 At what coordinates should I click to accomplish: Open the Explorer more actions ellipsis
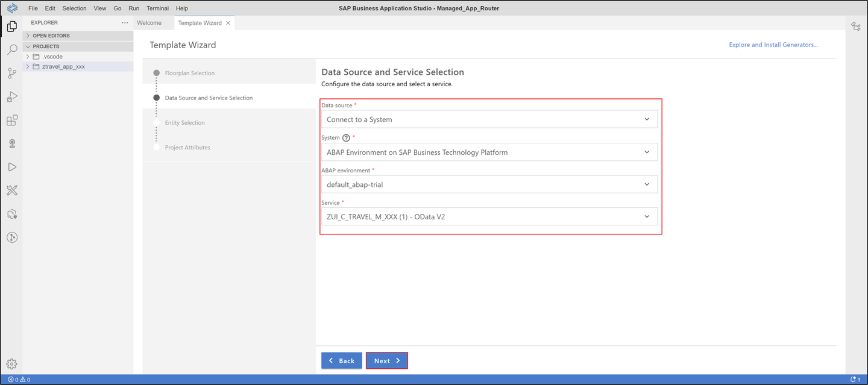click(125, 23)
